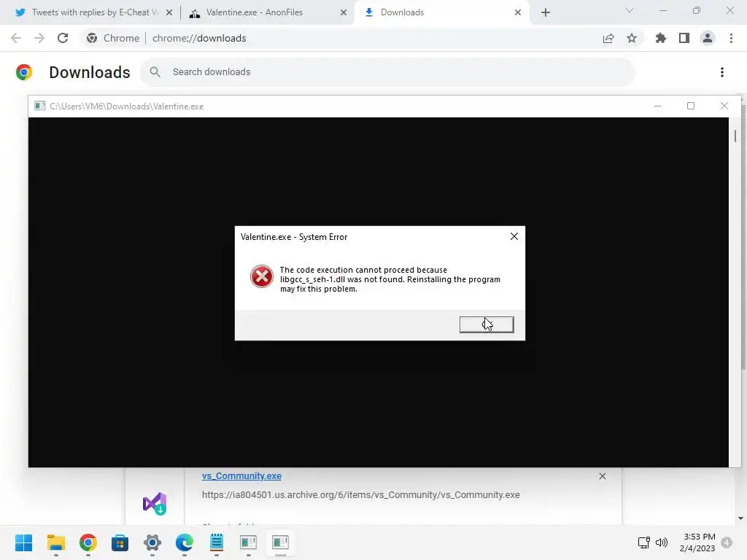Minimize the Valentine.exe console window
This screenshot has width=747, height=560.
point(658,106)
